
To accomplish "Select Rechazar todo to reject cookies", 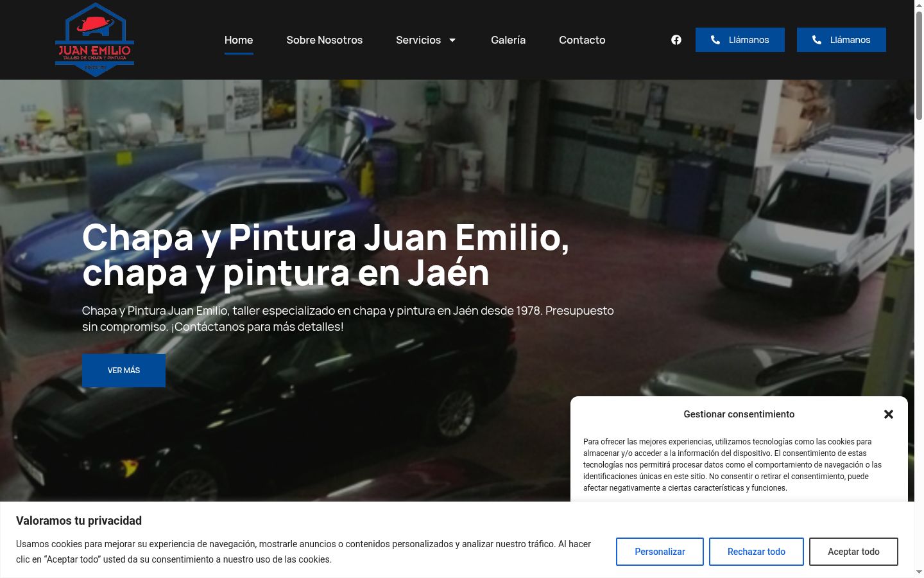I will [757, 552].
